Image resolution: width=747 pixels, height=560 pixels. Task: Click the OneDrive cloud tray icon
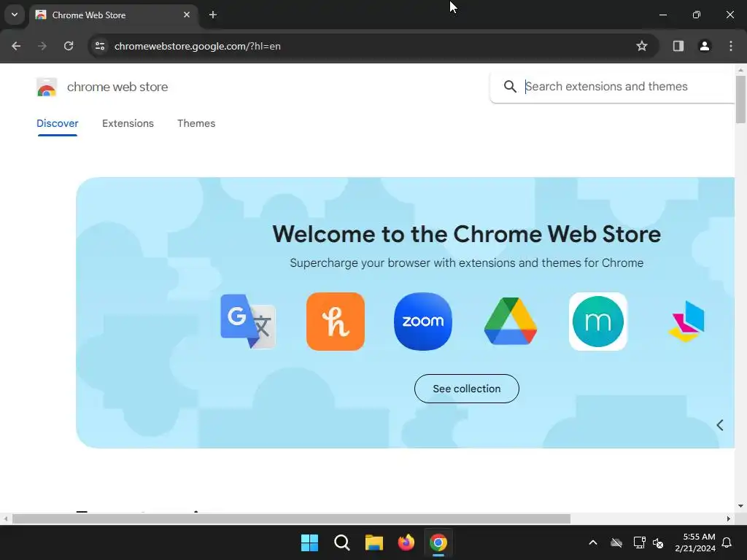(616, 542)
